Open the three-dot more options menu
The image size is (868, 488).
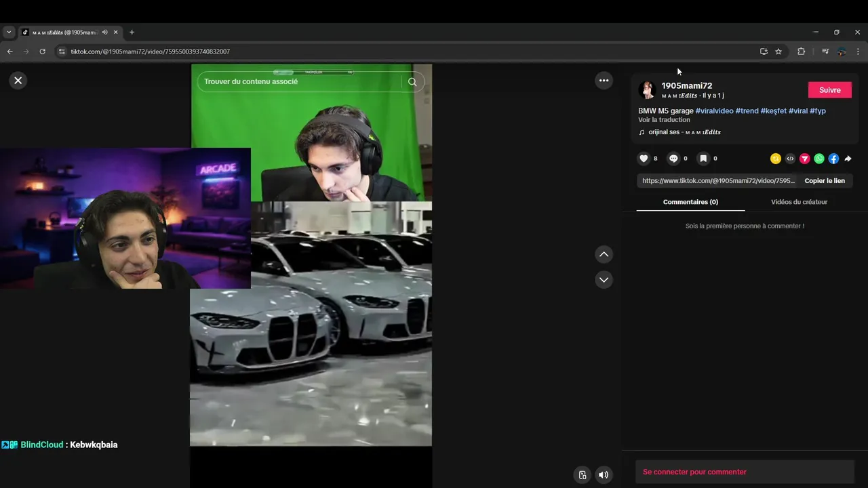coord(604,81)
